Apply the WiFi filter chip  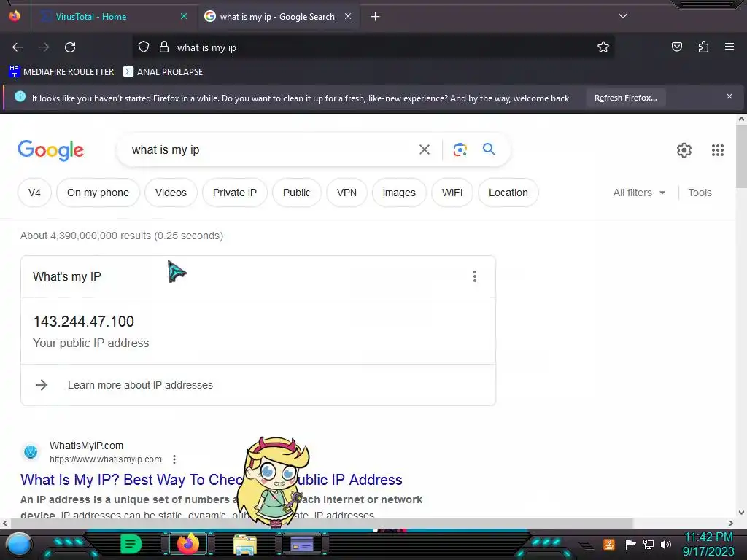(x=452, y=192)
